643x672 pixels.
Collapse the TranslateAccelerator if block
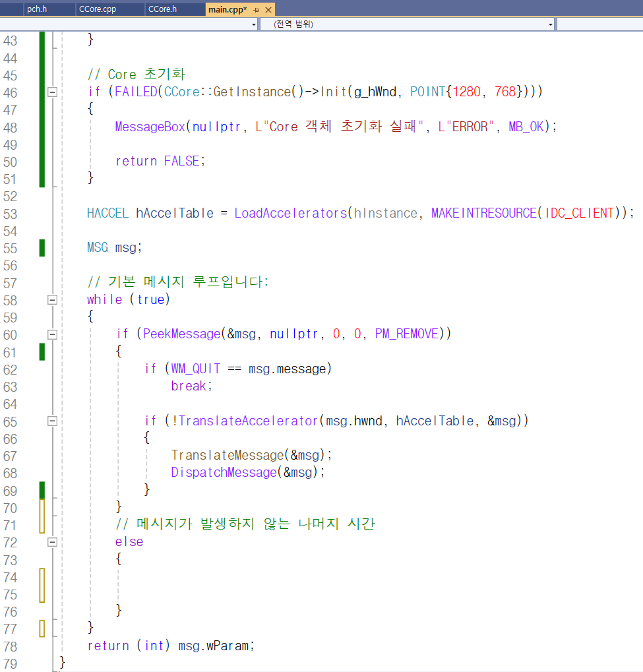[52, 421]
